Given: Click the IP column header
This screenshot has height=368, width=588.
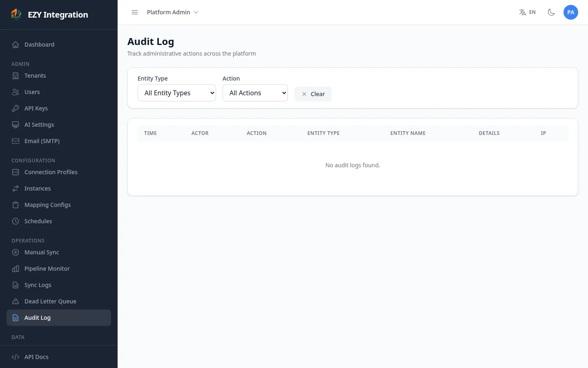Looking at the screenshot, I should tap(543, 133).
